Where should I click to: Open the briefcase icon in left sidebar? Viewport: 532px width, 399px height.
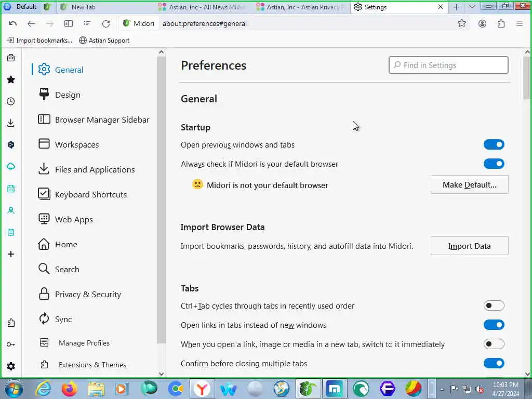pyautogui.click(x=11, y=58)
